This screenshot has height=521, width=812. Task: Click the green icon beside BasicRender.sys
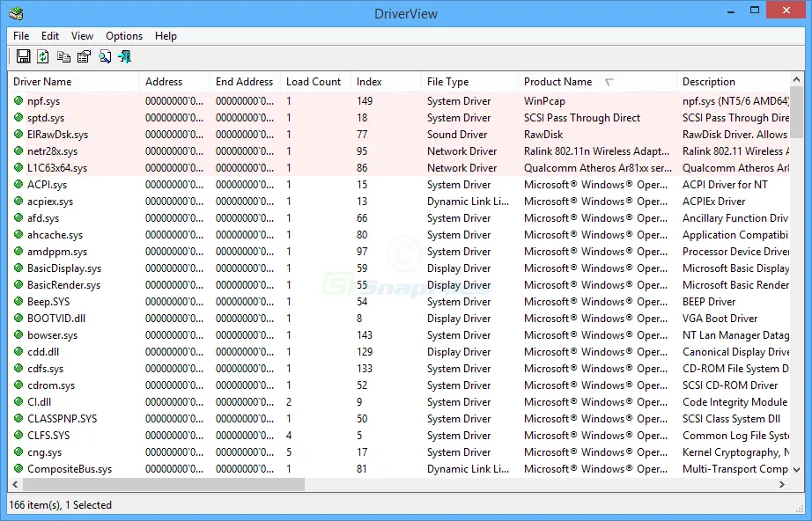pyautogui.click(x=18, y=284)
